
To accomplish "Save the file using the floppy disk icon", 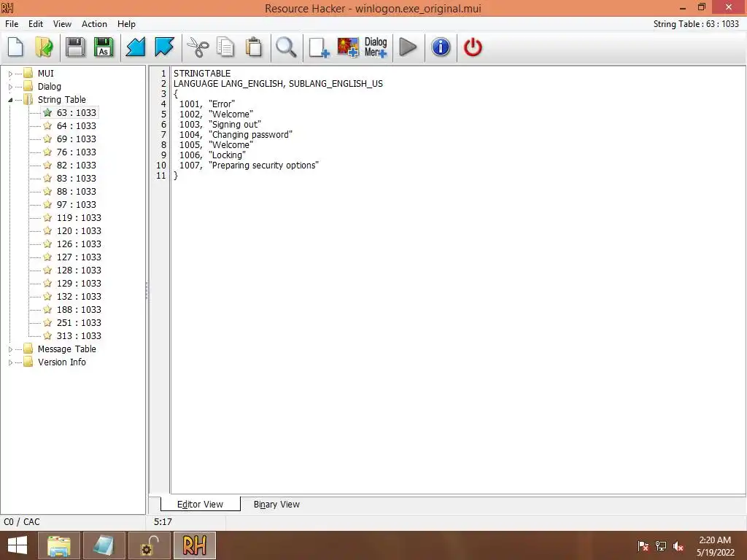I will (75, 47).
